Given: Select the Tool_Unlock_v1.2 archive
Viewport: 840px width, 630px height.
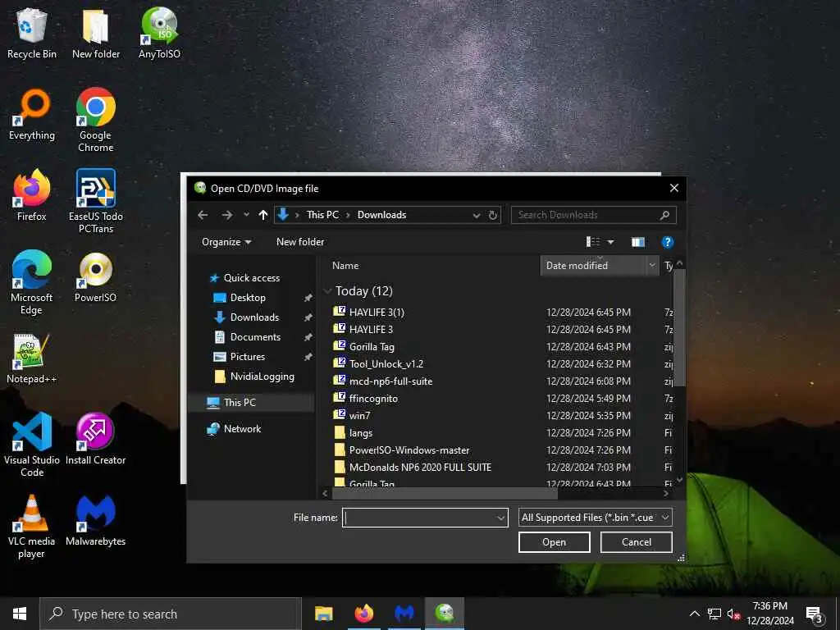Looking at the screenshot, I should click(386, 364).
